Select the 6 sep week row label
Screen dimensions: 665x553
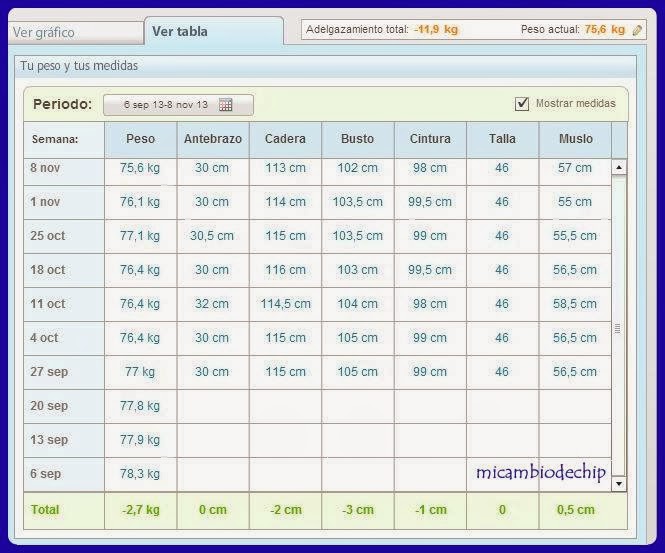tap(45, 473)
